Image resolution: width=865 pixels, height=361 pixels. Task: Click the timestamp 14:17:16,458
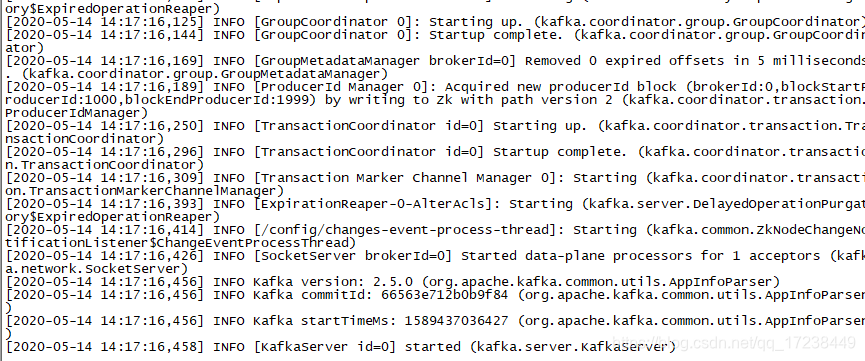(149, 347)
